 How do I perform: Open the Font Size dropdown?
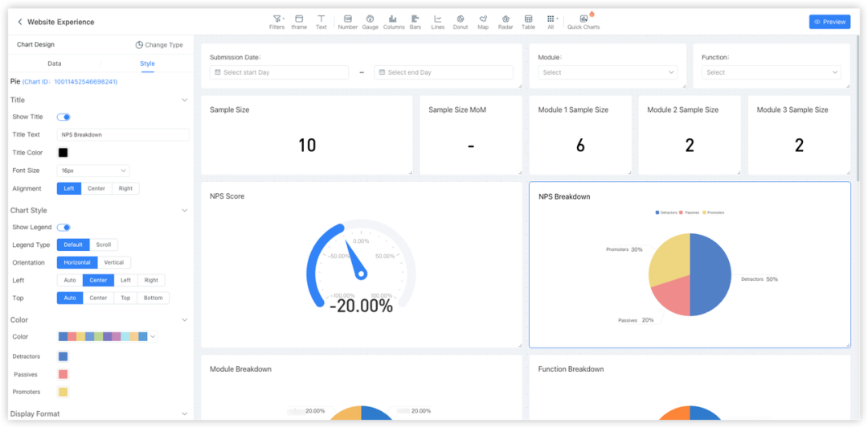(93, 171)
